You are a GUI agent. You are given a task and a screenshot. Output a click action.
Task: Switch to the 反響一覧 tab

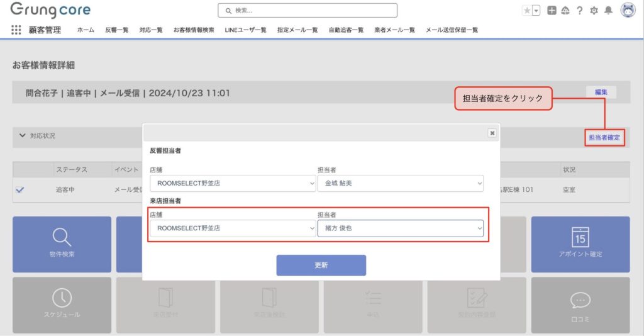[x=116, y=30]
